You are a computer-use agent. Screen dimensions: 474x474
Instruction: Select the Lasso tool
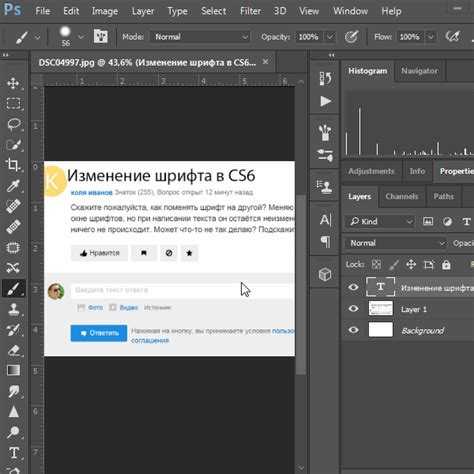click(x=13, y=124)
